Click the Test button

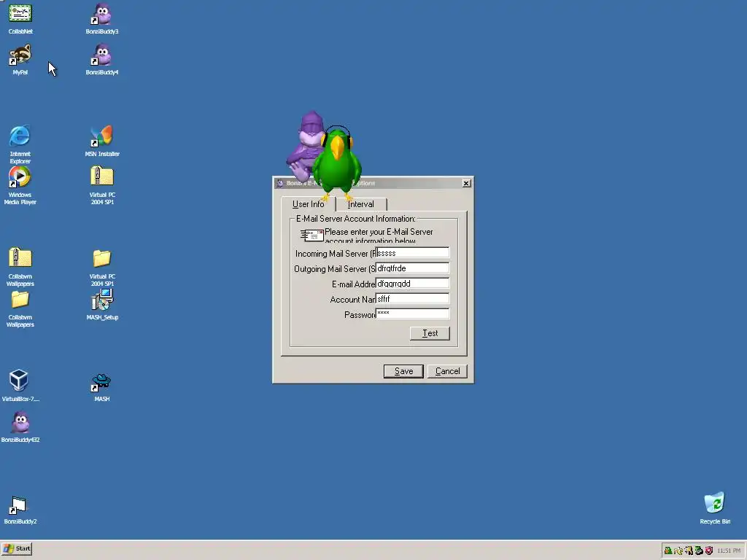coord(430,333)
